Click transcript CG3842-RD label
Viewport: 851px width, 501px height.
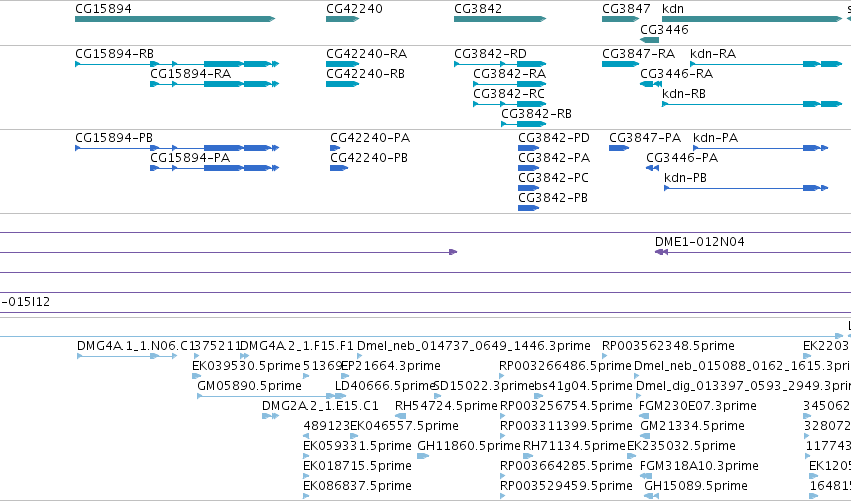click(x=490, y=54)
